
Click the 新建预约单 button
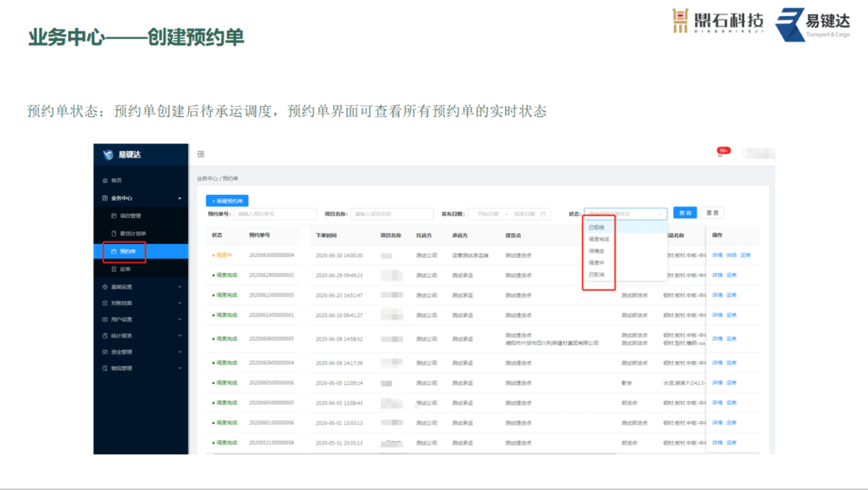[227, 200]
